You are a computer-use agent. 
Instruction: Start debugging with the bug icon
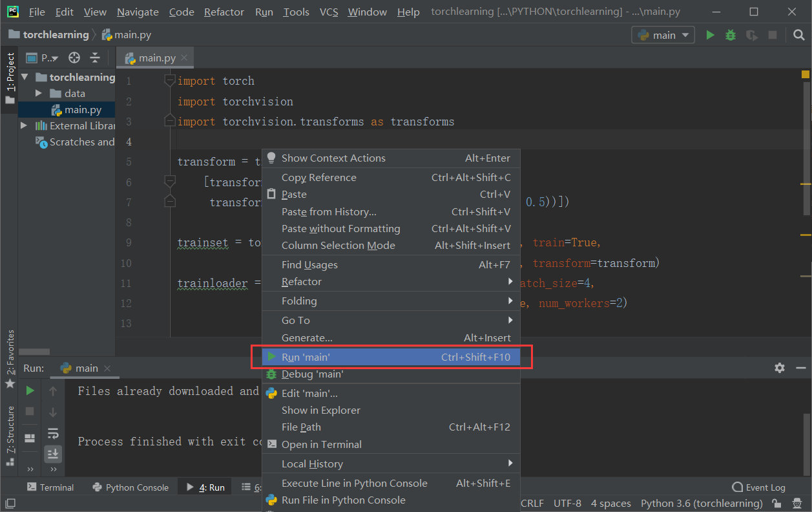coord(729,35)
